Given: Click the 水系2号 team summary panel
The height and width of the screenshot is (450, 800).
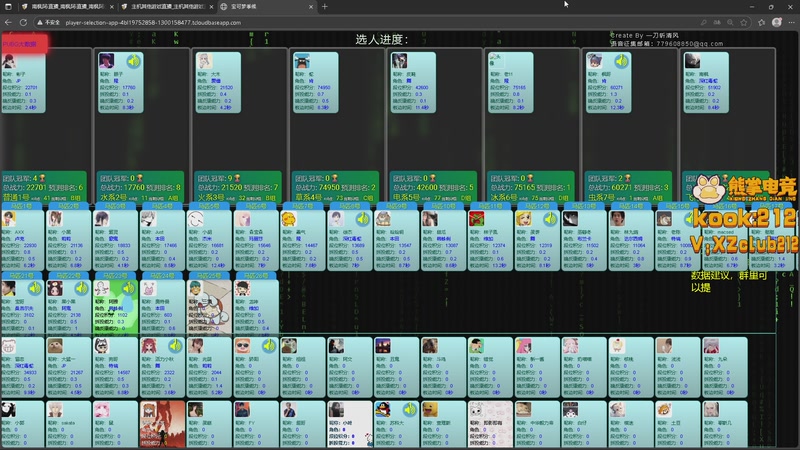Looking at the screenshot, I should pyautogui.click(x=140, y=186).
